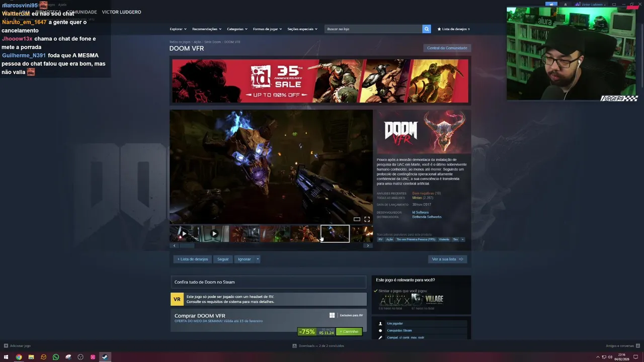This screenshot has width=644, height=362.
Task: Click the Conquistas Steam circle icon
Action: click(380, 330)
